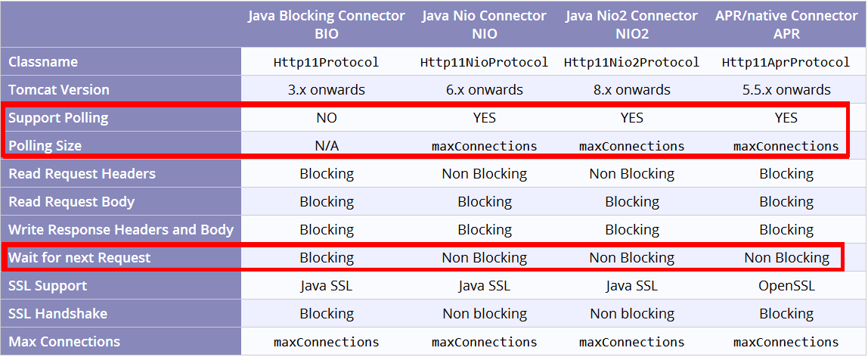
Task: Select the SSL Handshake row label
Action: pyautogui.click(x=57, y=314)
